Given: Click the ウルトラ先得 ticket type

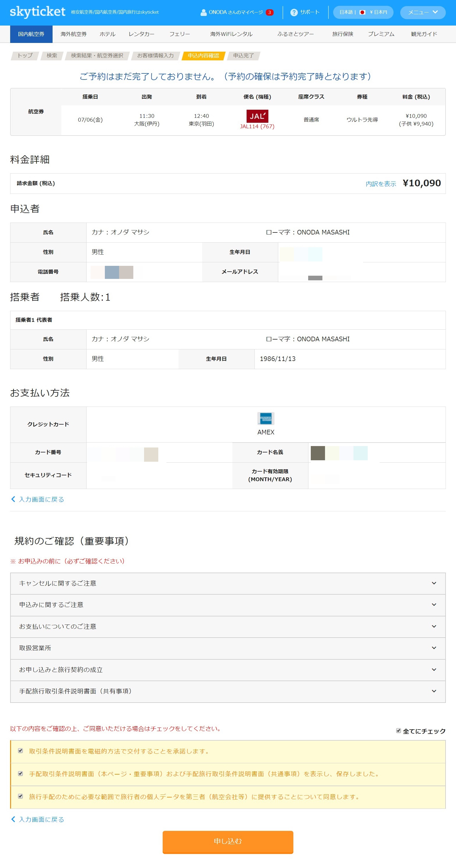Looking at the screenshot, I should coord(362,120).
